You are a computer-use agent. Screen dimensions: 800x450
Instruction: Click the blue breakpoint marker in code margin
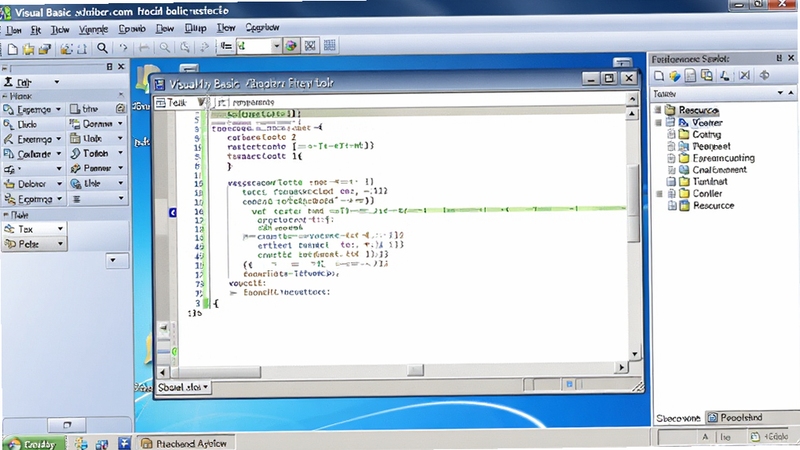172,212
